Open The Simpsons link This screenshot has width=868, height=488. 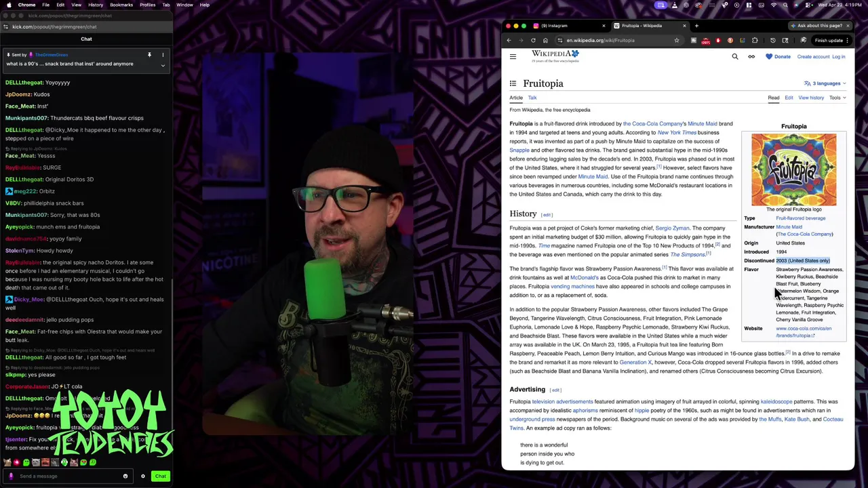(687, 254)
